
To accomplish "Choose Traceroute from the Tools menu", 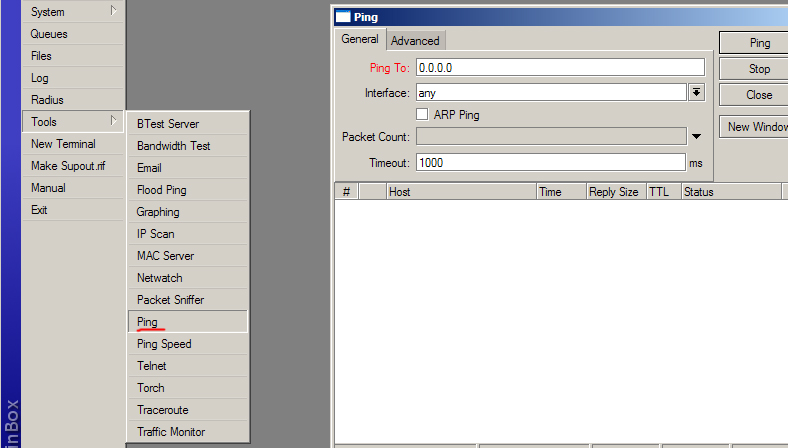I will tap(162, 410).
